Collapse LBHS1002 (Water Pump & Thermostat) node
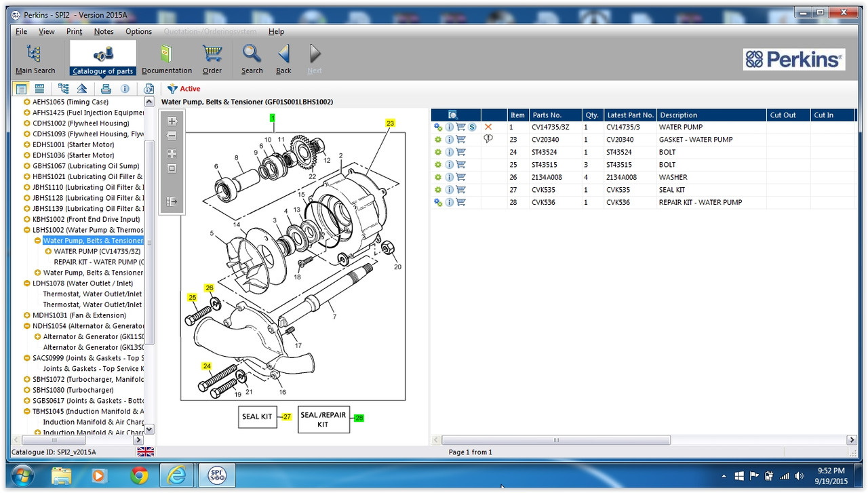 pyautogui.click(x=26, y=230)
